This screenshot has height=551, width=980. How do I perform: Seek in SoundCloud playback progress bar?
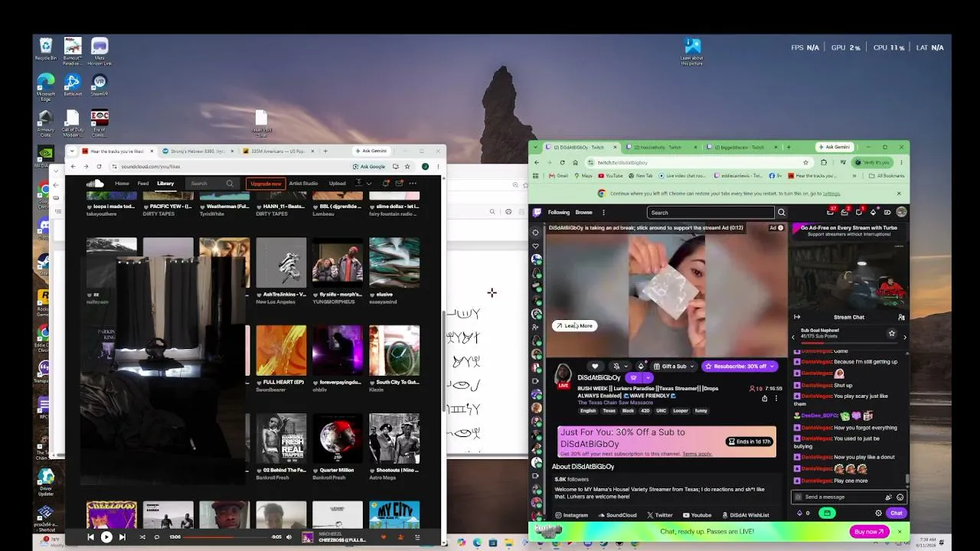[x=227, y=537]
